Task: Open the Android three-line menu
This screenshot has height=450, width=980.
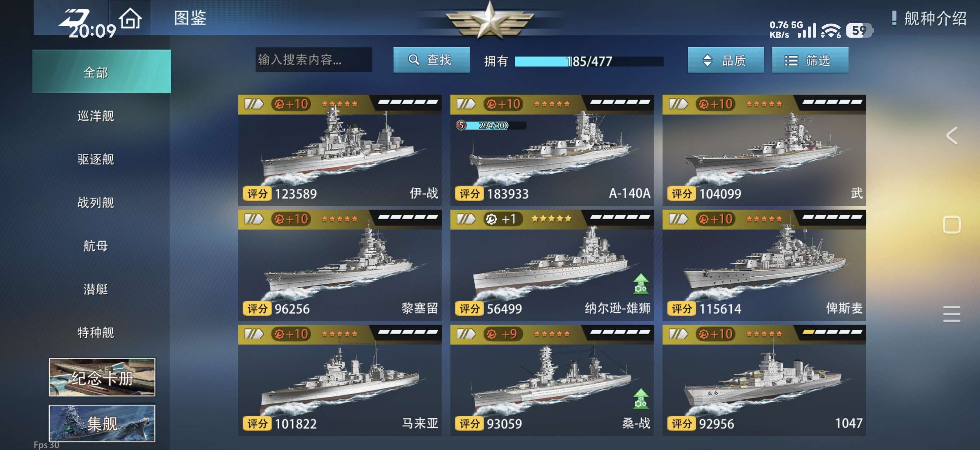Action: click(952, 314)
